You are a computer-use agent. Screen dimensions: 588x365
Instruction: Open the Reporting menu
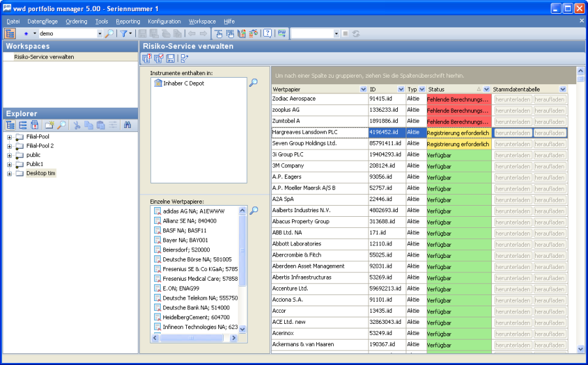pos(127,22)
